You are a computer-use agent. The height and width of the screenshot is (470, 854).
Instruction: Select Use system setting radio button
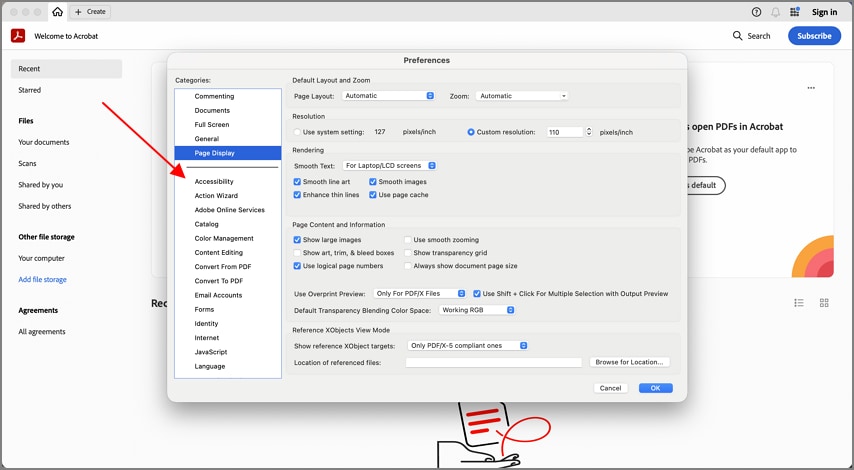pyautogui.click(x=297, y=132)
